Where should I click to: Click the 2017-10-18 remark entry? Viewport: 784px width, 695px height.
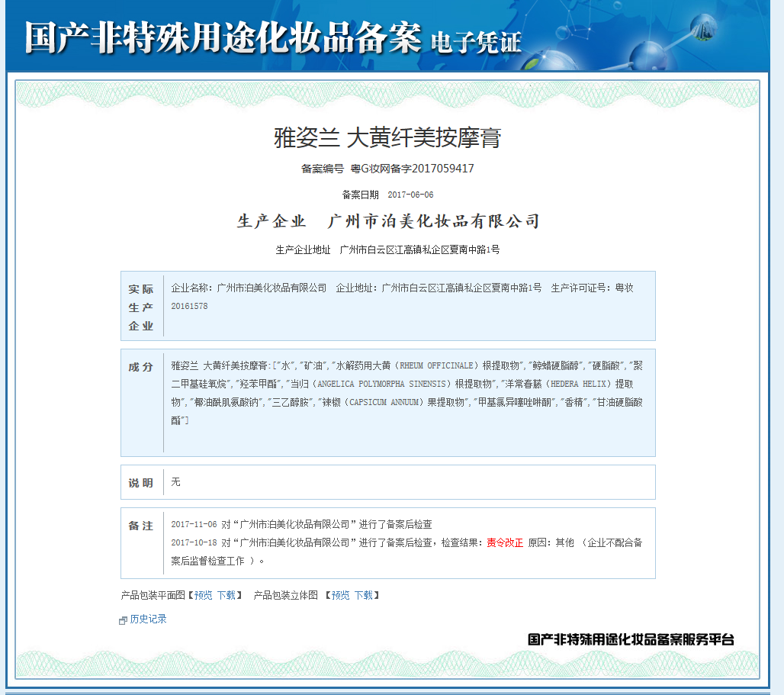(406, 552)
